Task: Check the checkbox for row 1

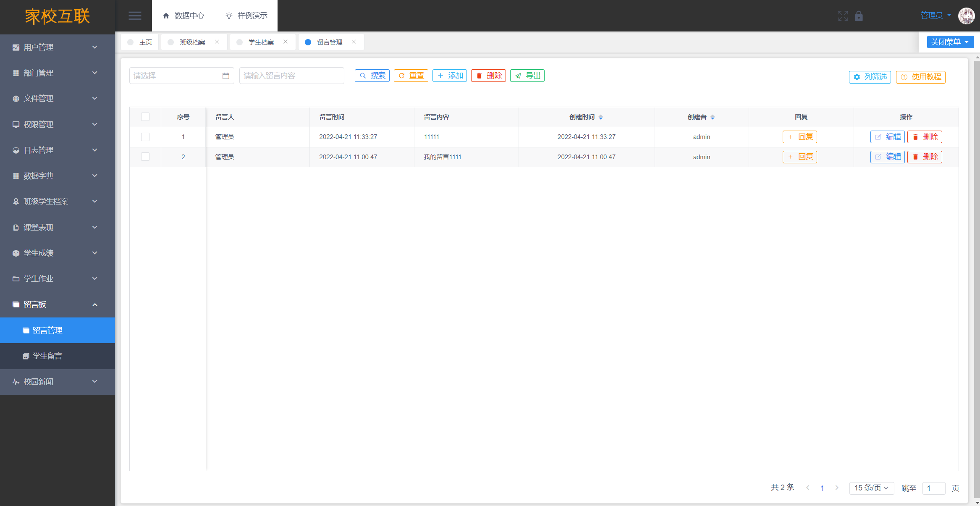Action: (145, 137)
